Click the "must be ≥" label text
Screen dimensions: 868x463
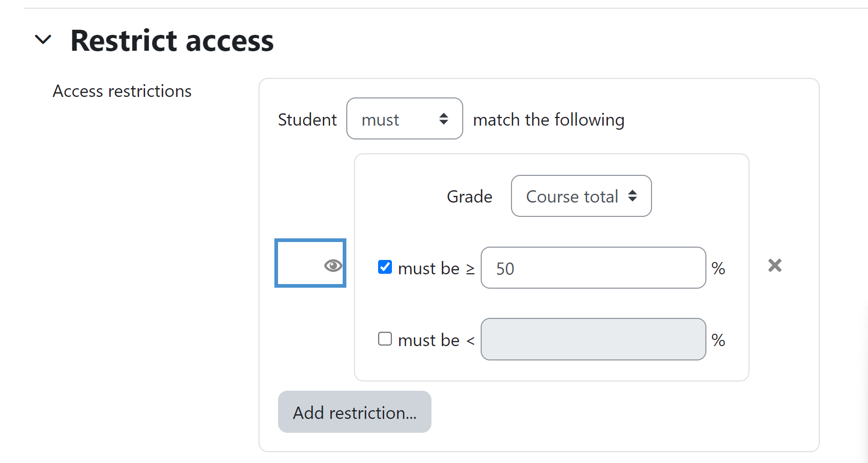click(x=437, y=268)
